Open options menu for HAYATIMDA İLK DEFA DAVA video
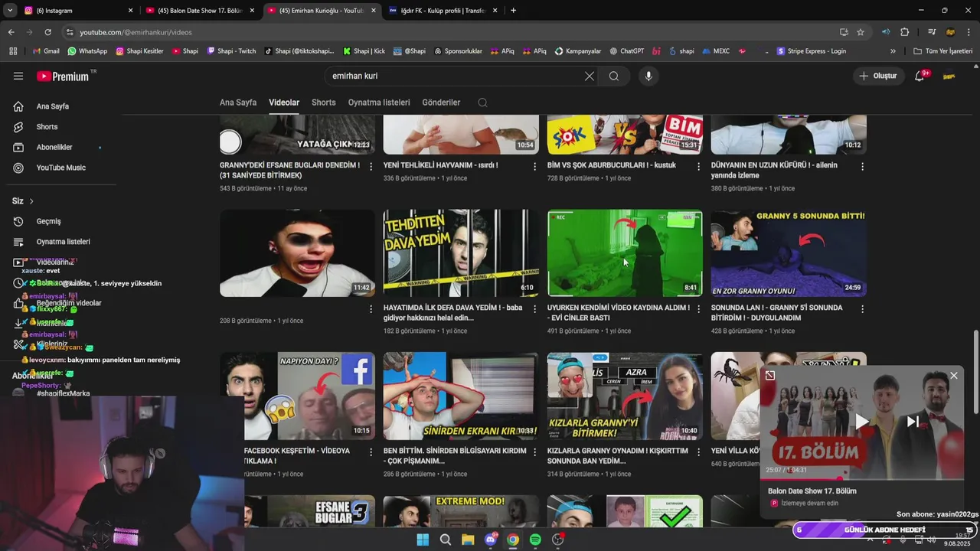 point(534,309)
